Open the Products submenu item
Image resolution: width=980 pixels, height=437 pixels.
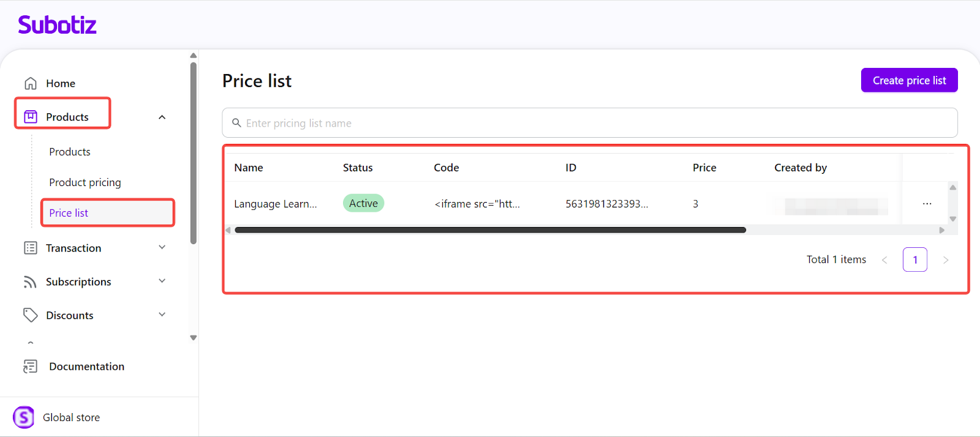pyautogui.click(x=70, y=152)
